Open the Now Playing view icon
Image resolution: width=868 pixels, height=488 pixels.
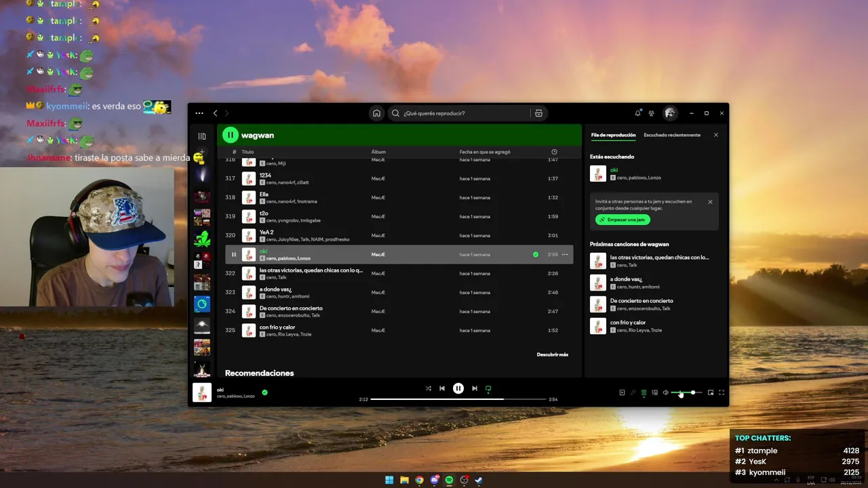click(x=622, y=392)
